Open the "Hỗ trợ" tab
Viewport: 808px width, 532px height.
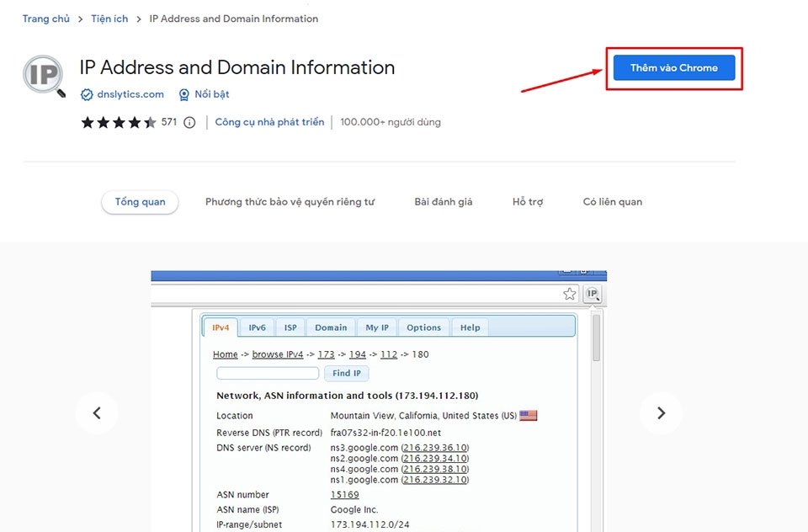pyautogui.click(x=527, y=201)
